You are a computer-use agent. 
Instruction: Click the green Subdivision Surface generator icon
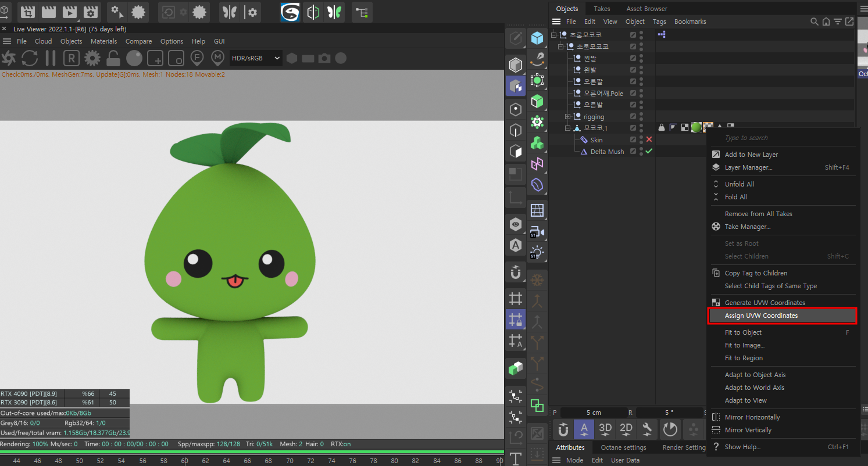click(537, 80)
